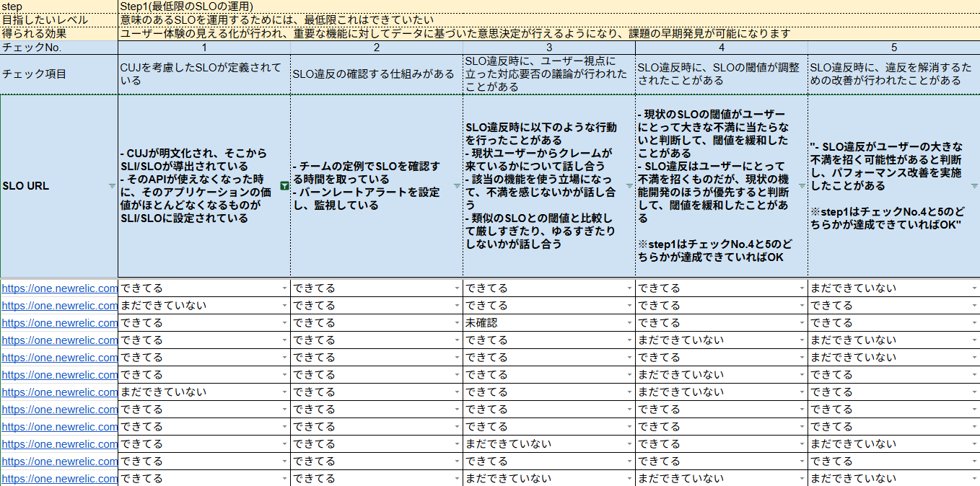The image size is (980, 486).
Task: Expand the dropdown arrow of the 未確認 cell
Action: [629, 323]
